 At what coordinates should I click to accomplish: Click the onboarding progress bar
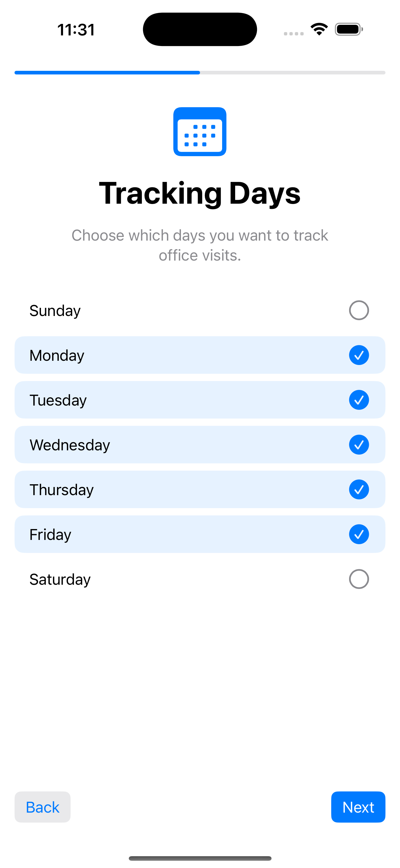tap(200, 72)
